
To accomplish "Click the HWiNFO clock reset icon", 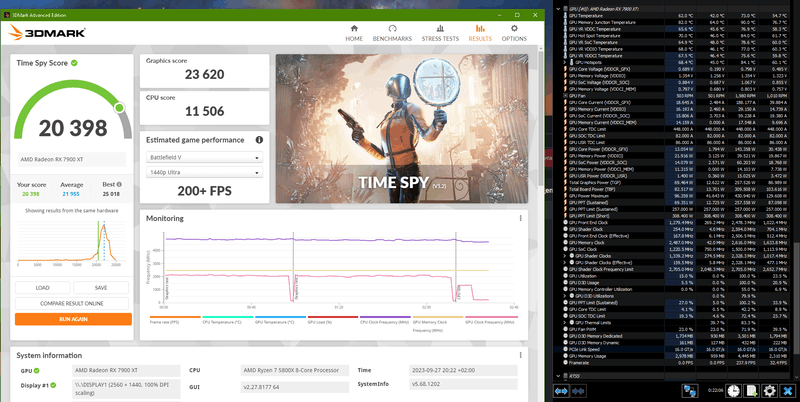I will [733, 391].
